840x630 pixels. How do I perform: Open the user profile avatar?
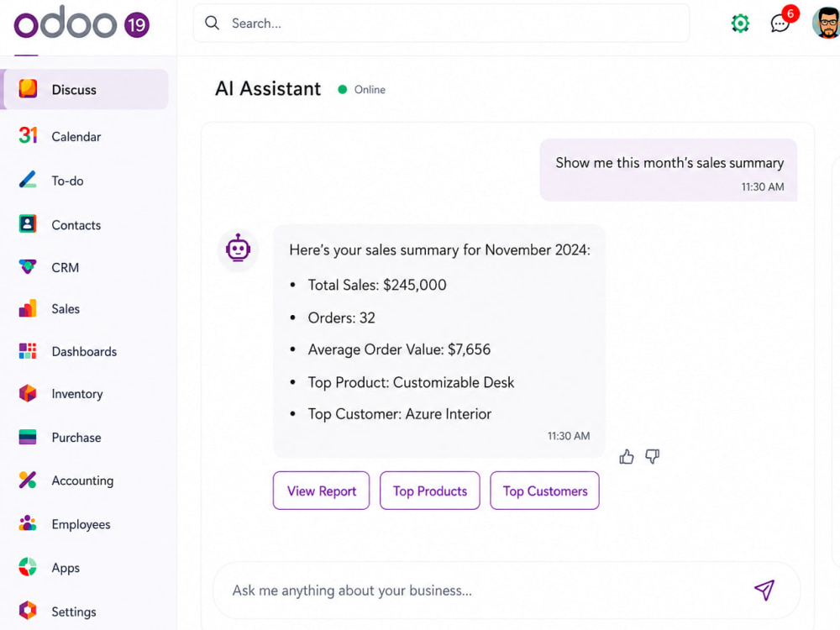coord(826,23)
